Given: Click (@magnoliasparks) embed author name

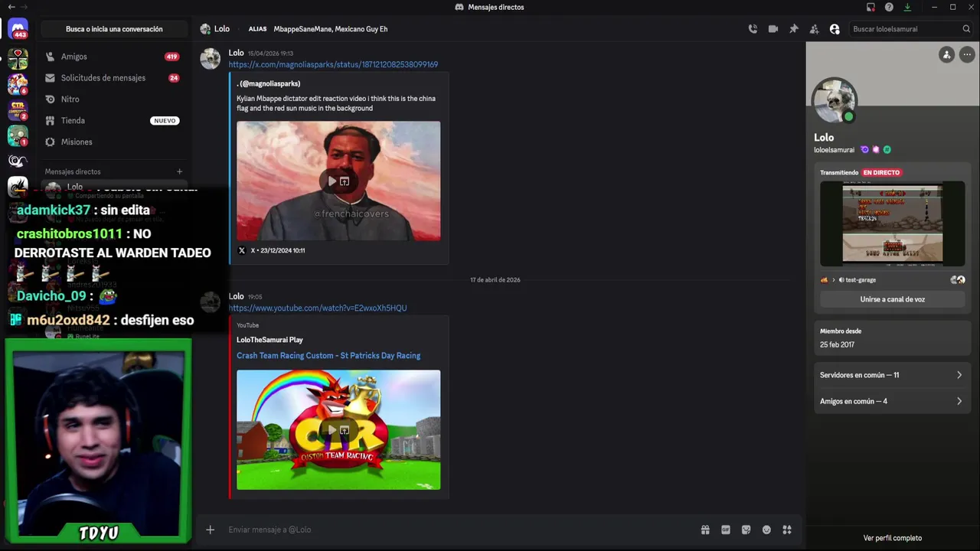Looking at the screenshot, I should click(268, 83).
